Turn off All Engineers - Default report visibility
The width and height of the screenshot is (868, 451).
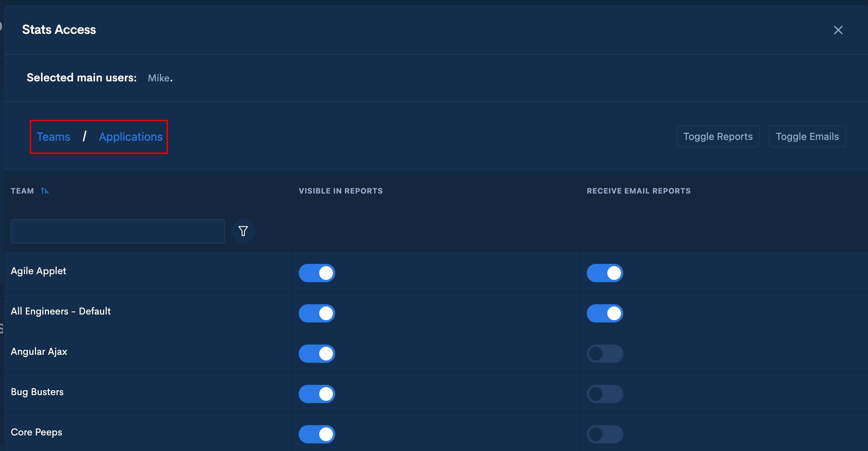coord(317,313)
